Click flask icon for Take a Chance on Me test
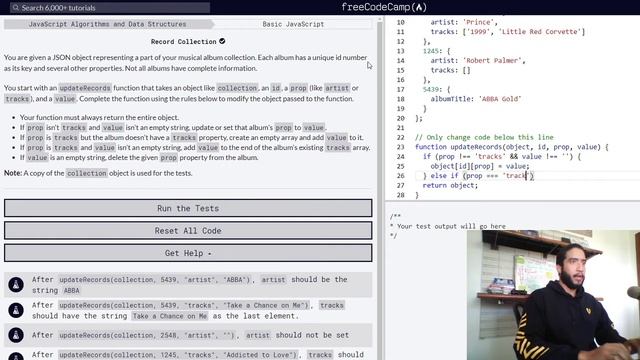 16,310
